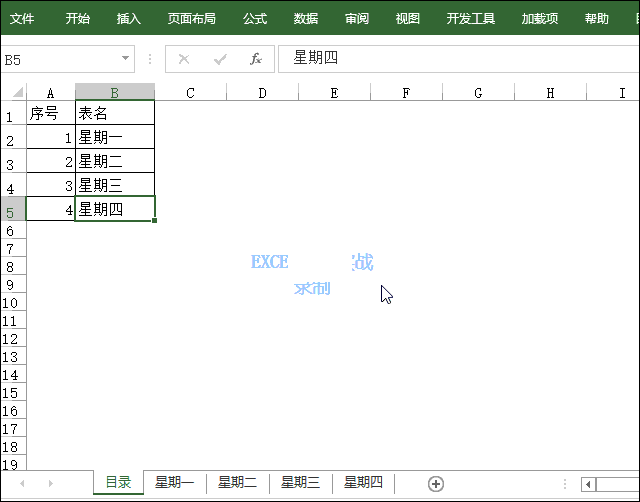Select column C header

pyautogui.click(x=190, y=93)
